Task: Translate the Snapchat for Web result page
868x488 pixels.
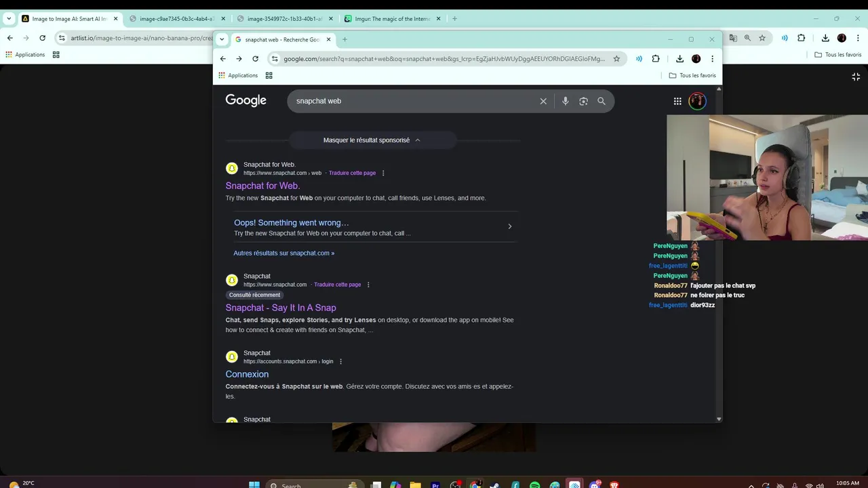Action: tap(352, 173)
